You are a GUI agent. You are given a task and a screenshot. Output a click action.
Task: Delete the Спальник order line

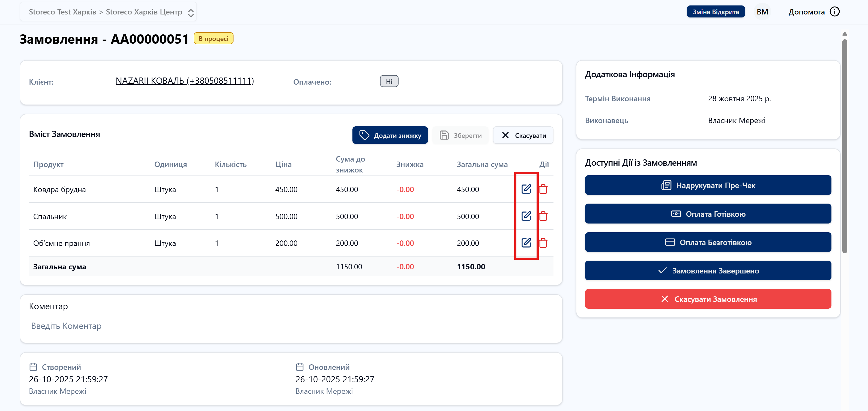[543, 216]
